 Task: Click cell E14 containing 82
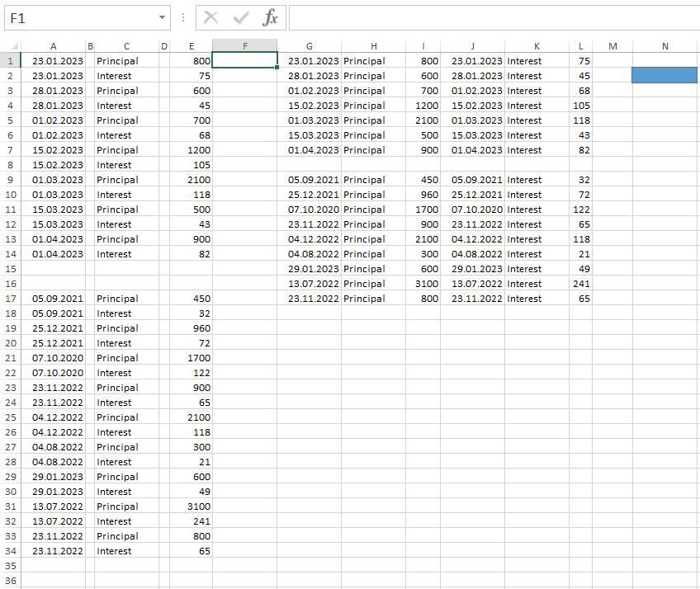coord(191,254)
